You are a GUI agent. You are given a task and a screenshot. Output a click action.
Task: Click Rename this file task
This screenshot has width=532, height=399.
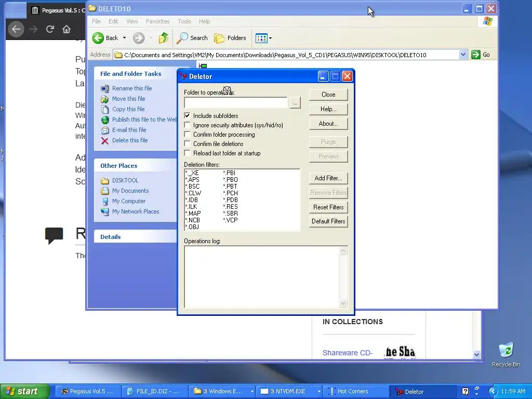click(132, 88)
